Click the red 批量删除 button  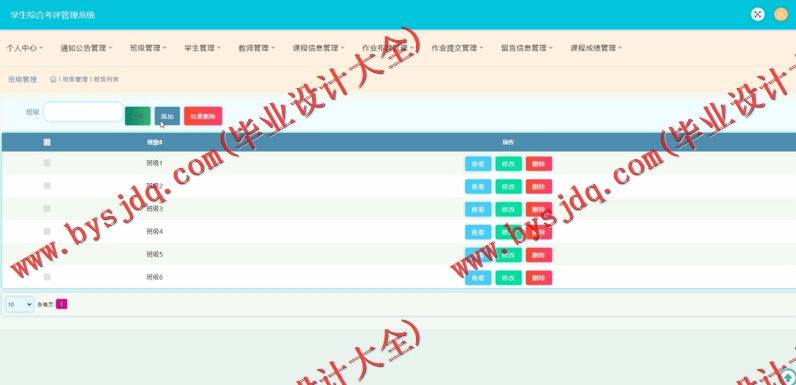(203, 116)
